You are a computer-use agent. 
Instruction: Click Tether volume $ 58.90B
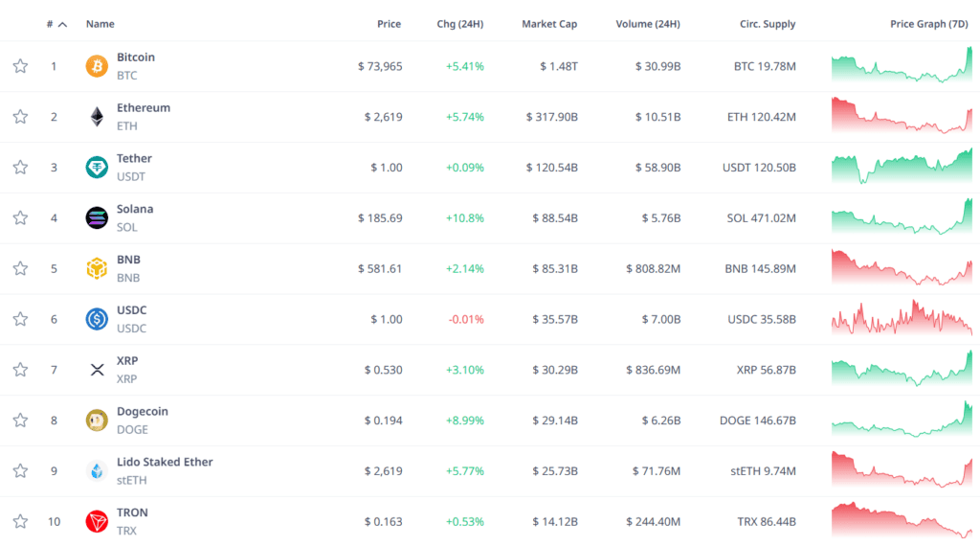click(x=657, y=168)
